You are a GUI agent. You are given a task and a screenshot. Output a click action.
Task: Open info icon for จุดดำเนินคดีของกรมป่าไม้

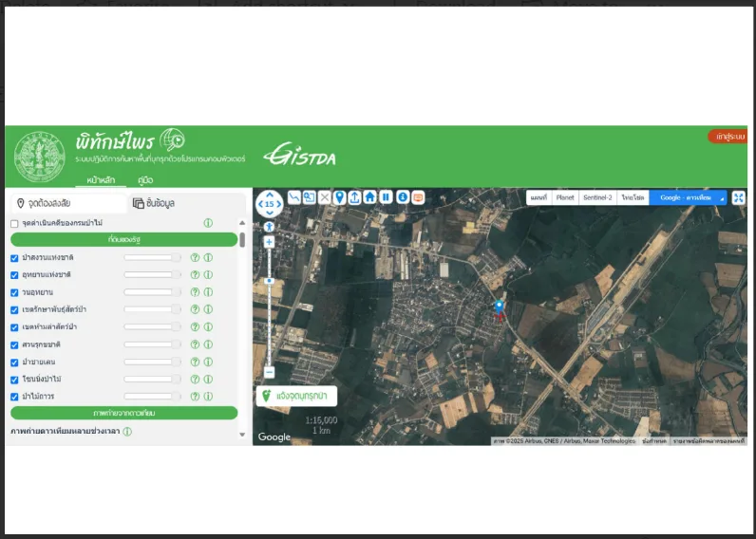point(208,223)
